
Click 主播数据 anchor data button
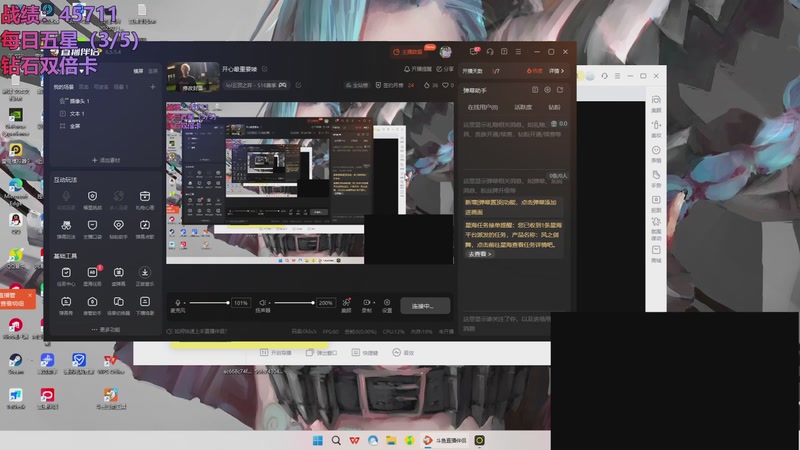[408, 52]
